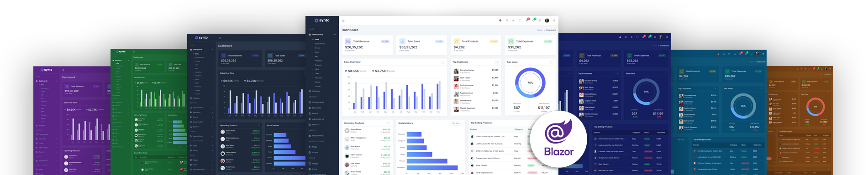This screenshot has width=868, height=175.
Task: Expand Basic UI in the white dashboard sidebar
Action: (x=322, y=124)
